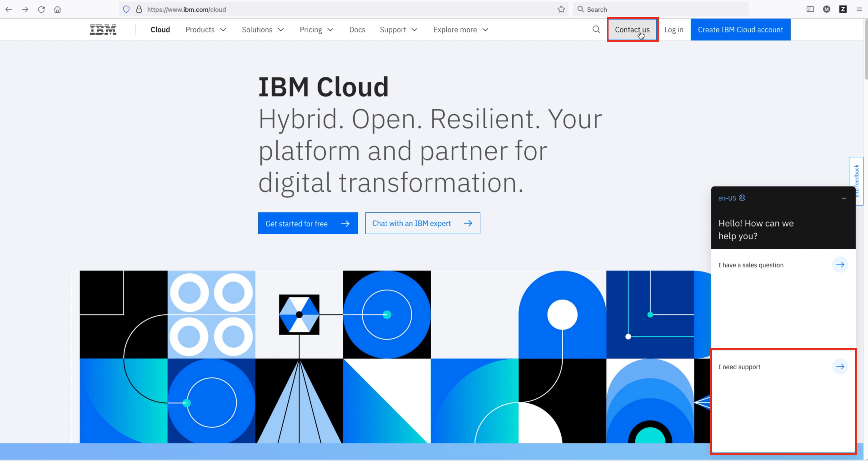Click the browser Search field
The image size is (868, 461).
661,10
